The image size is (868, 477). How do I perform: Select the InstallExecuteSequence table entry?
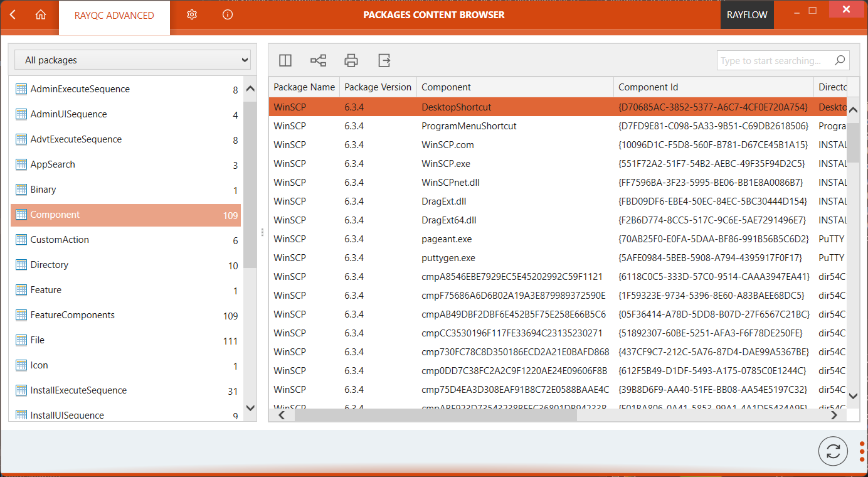tap(126, 391)
